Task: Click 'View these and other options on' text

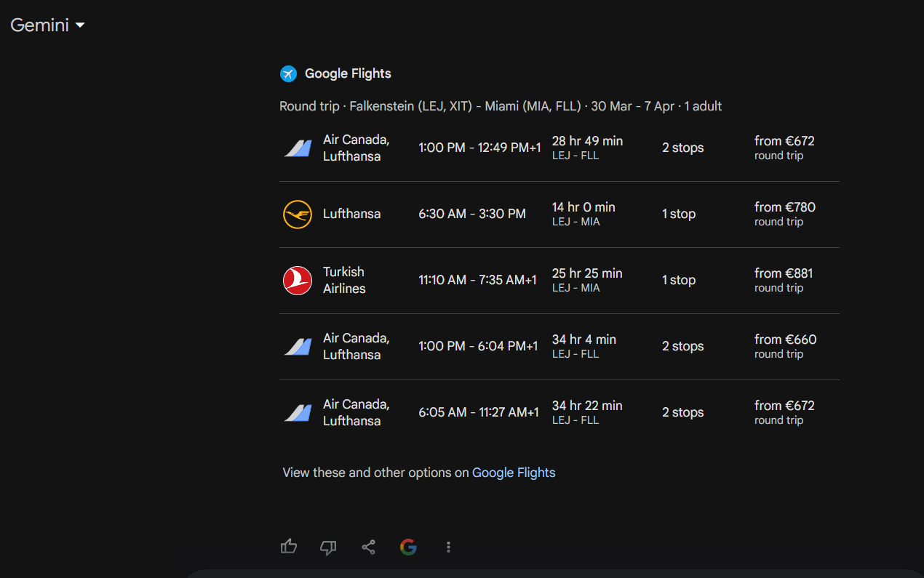Action: tap(375, 473)
